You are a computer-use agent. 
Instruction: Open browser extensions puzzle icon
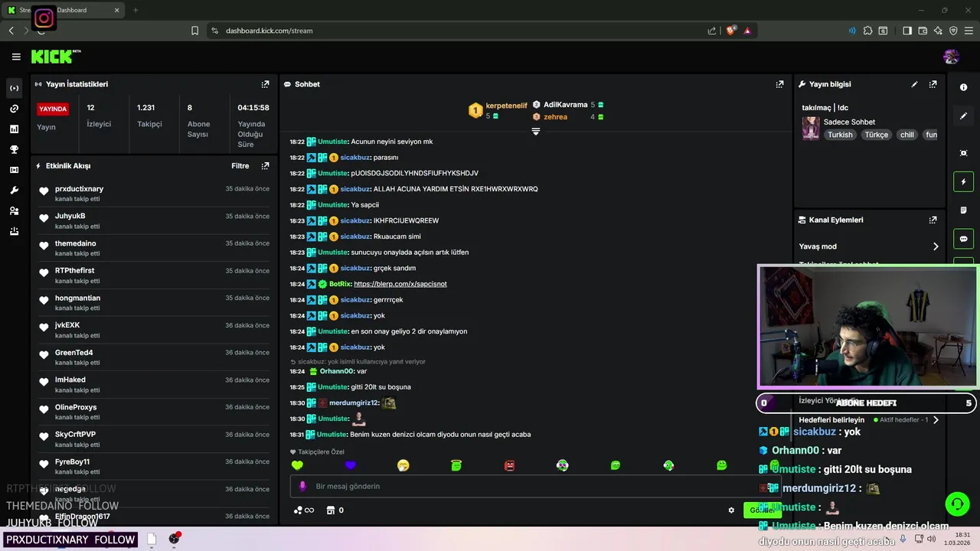867,31
